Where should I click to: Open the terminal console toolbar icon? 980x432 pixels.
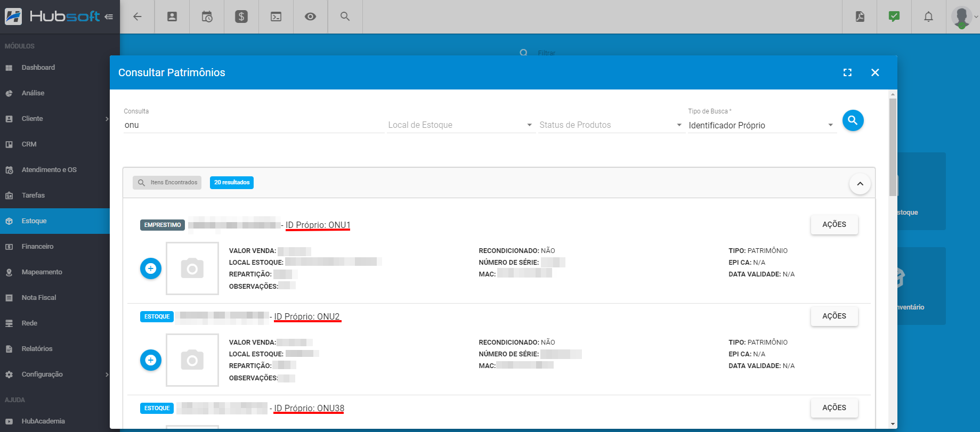[276, 17]
